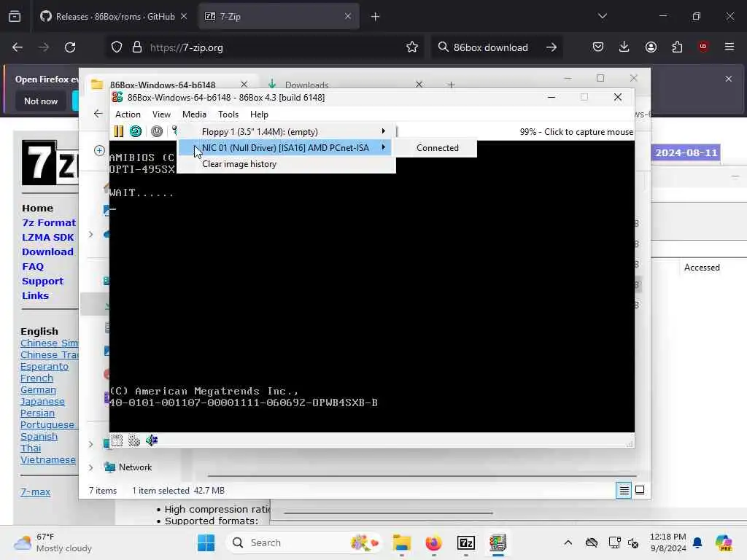The width and height of the screenshot is (747, 560).
Task: Click the Explorer back arrow
Action: coord(98,114)
